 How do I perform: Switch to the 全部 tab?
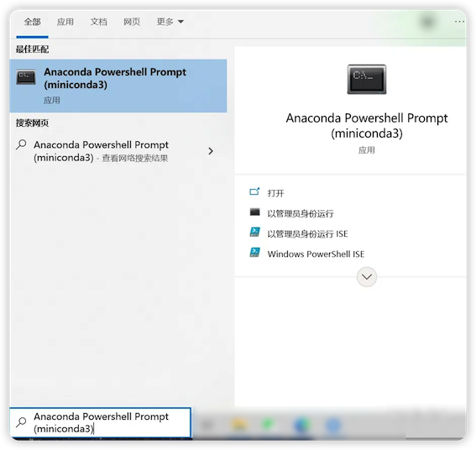(x=32, y=22)
